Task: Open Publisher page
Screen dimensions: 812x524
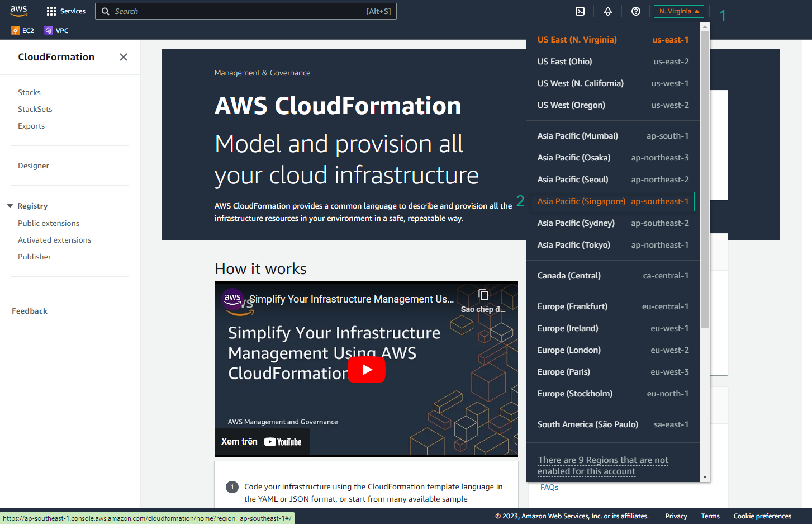Action: [35, 257]
